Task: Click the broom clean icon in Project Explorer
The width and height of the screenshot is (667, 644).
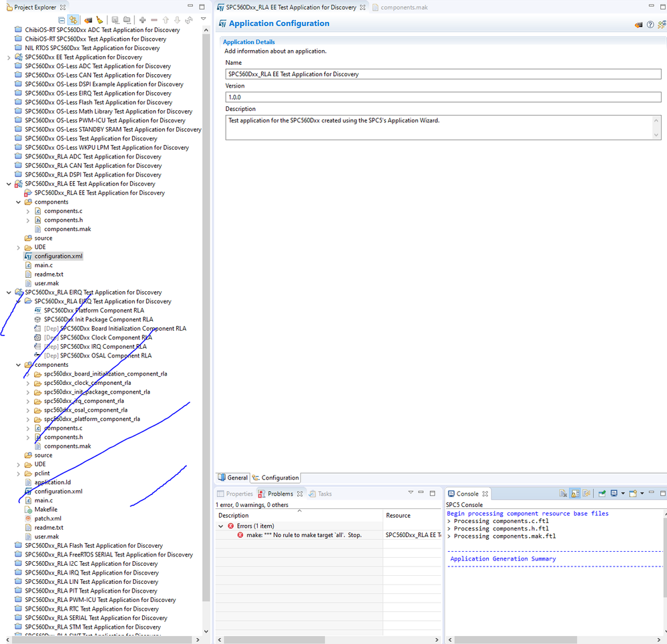Action: [99, 20]
